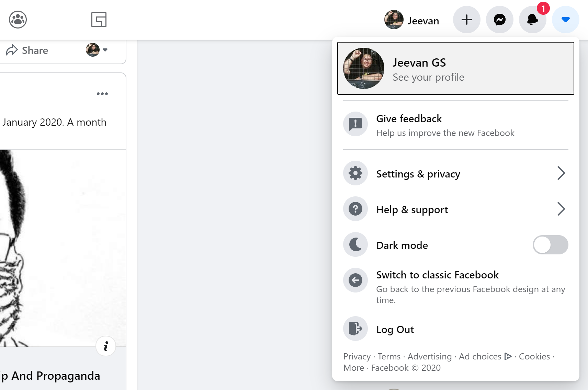Open Jeevan GS profile card
The image size is (588, 390).
[455, 68]
